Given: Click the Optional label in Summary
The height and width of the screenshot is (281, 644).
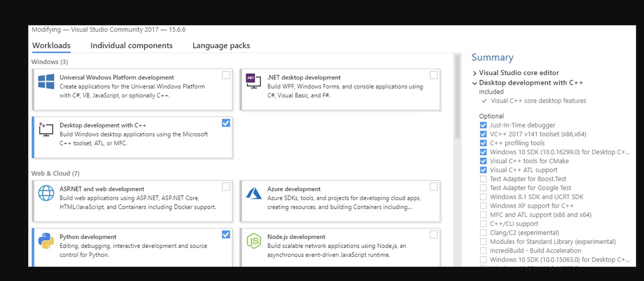Looking at the screenshot, I should (491, 116).
